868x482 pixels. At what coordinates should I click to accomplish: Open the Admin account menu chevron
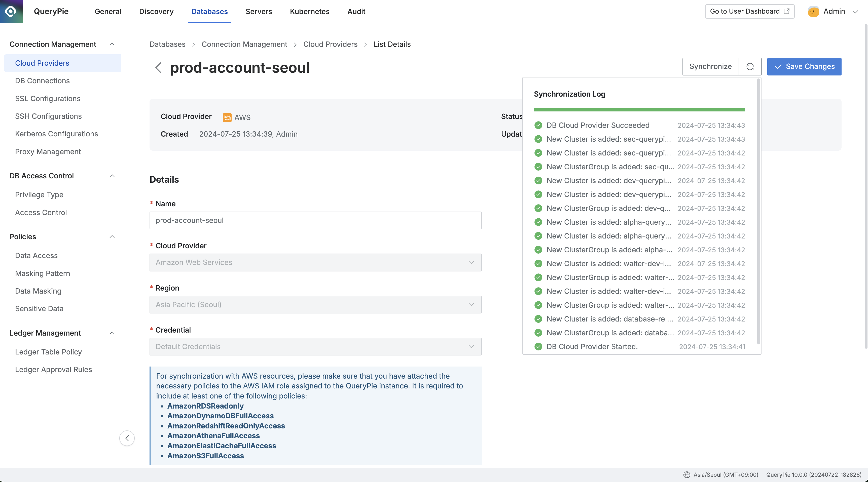855,12
